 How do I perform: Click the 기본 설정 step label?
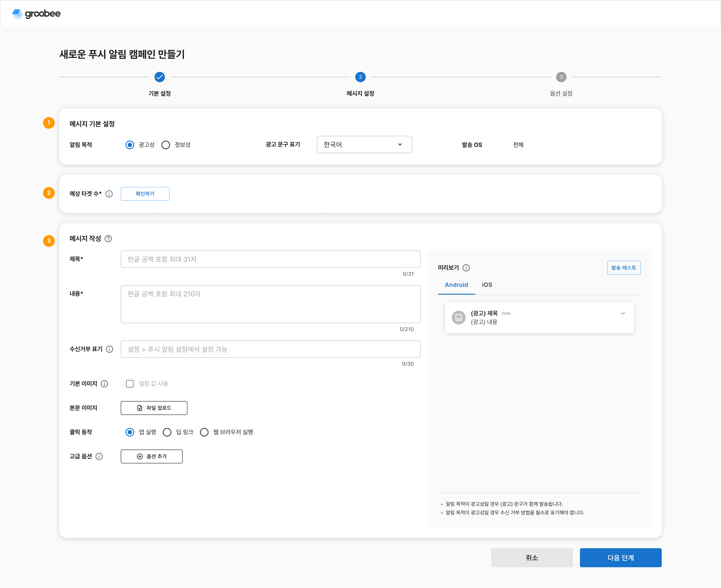coord(159,93)
